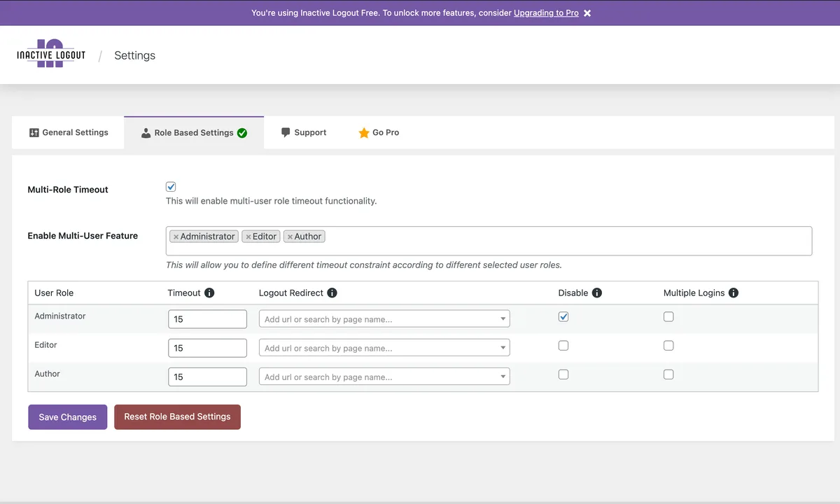The width and height of the screenshot is (840, 504).
Task: Click inside the Enable Multi-User Feature field
Action: pos(489,241)
